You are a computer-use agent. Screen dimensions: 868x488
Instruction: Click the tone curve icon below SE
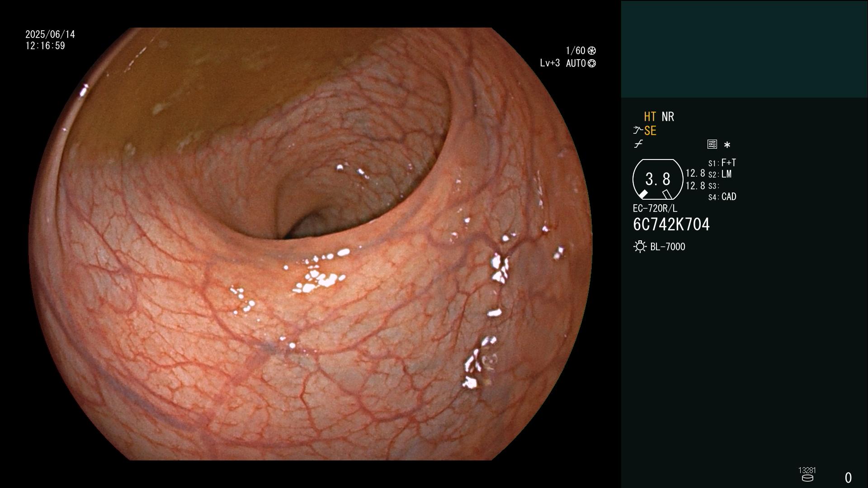tap(638, 144)
